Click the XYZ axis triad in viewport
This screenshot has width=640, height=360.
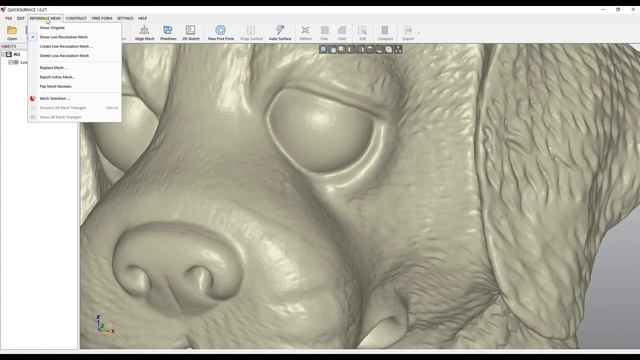click(x=104, y=324)
